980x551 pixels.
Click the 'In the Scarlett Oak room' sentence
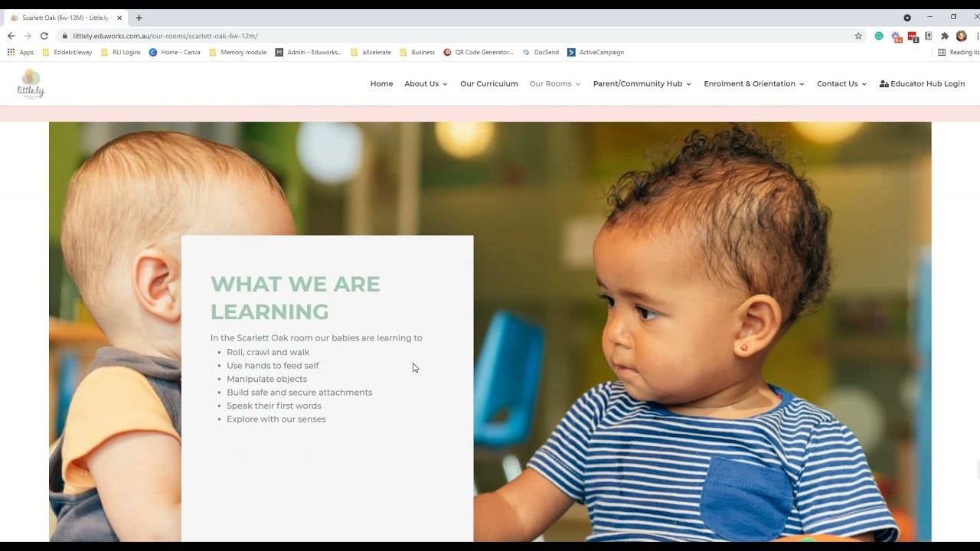click(316, 337)
